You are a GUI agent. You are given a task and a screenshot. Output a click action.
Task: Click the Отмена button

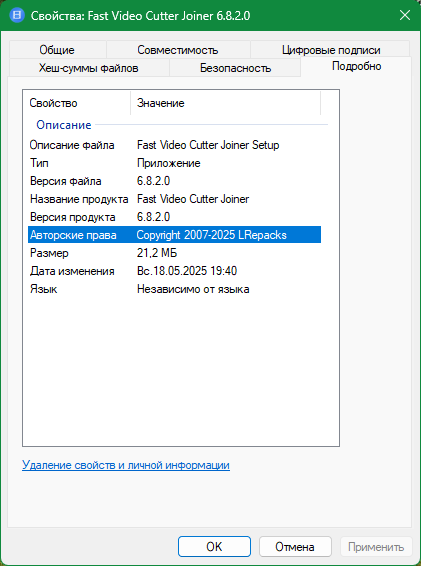click(x=295, y=547)
